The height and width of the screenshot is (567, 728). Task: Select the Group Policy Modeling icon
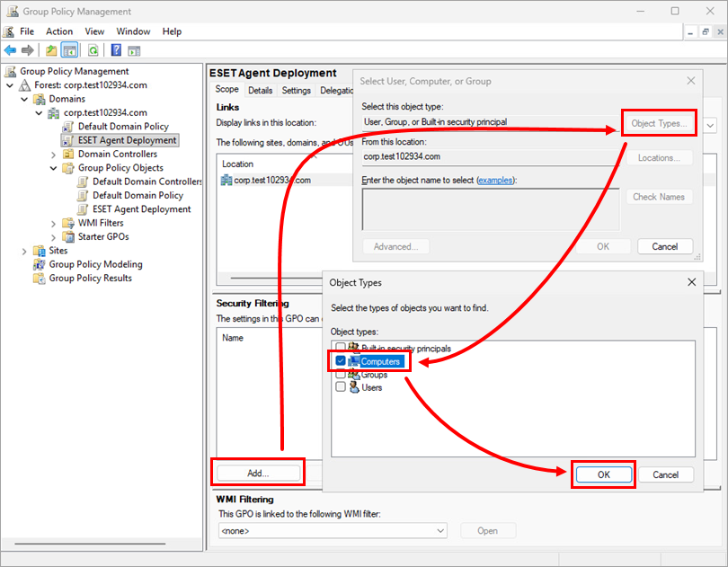point(40,264)
